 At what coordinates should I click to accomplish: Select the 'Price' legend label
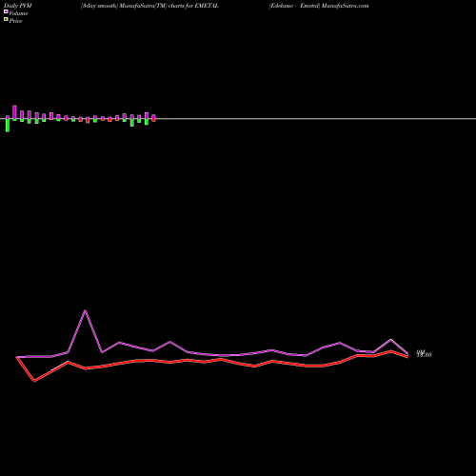click(15, 21)
